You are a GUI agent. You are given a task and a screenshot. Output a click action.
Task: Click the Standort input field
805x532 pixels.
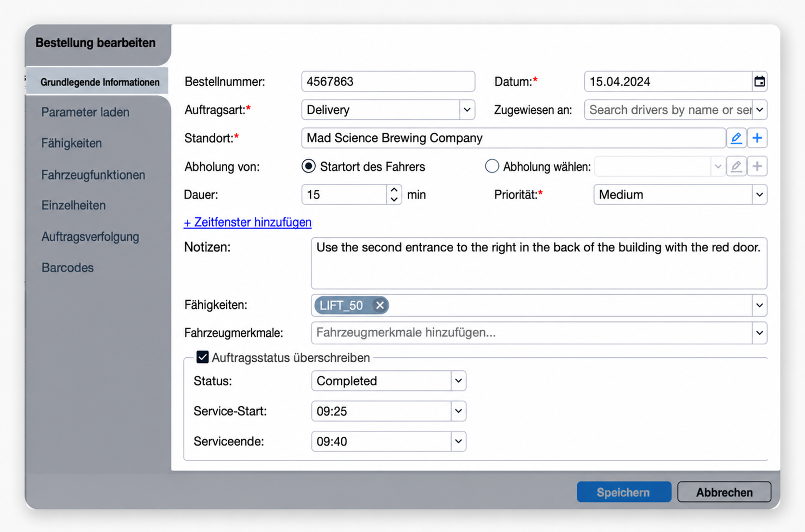[x=513, y=138]
